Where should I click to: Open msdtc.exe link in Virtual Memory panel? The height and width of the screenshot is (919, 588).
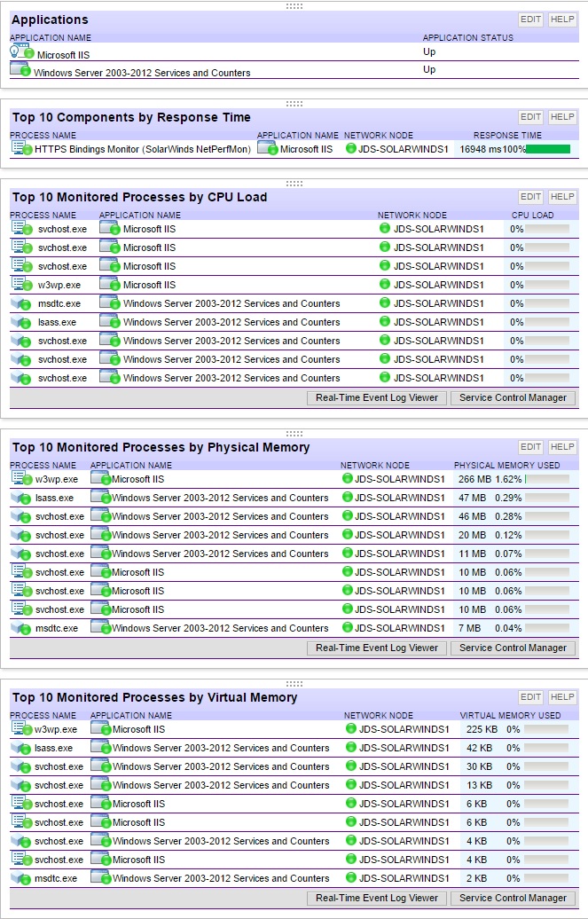point(56,878)
